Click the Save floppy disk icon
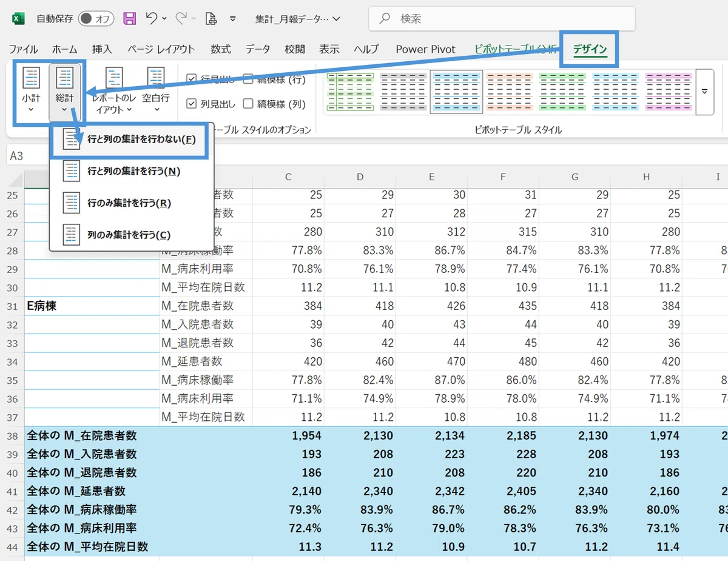The width and height of the screenshot is (728, 561). click(129, 19)
